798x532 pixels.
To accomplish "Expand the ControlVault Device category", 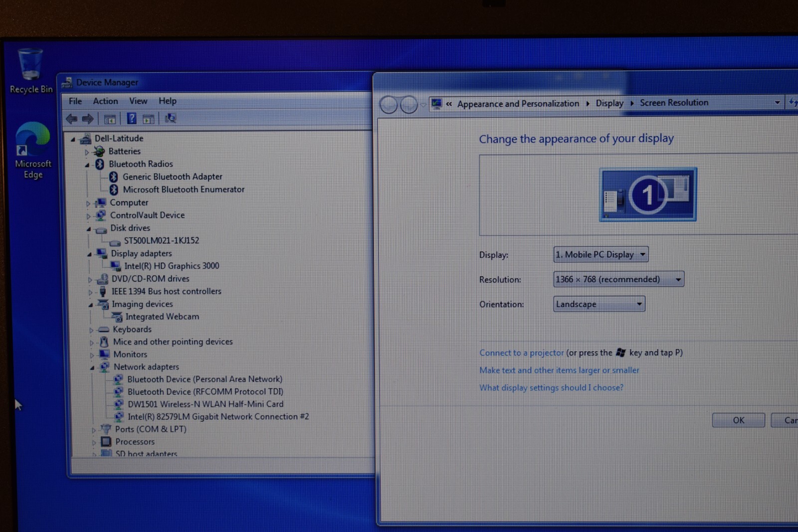I will click(x=88, y=216).
